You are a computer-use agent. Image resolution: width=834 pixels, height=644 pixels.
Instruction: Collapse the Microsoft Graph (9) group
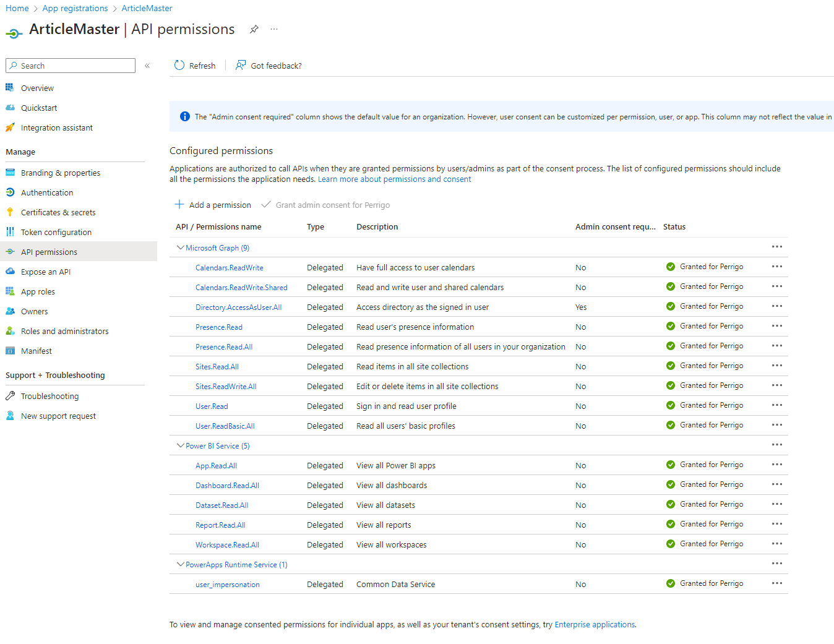coord(180,247)
